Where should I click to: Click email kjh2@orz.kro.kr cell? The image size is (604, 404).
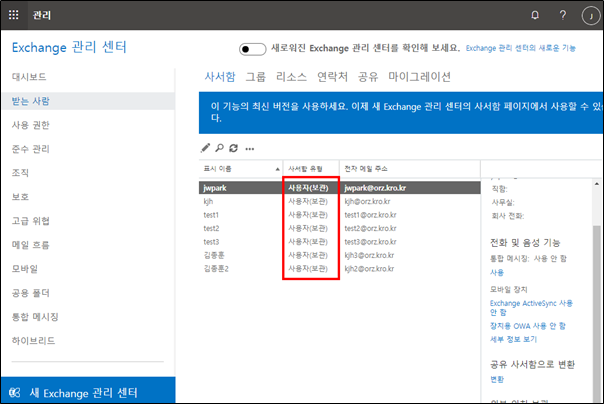[x=369, y=269]
